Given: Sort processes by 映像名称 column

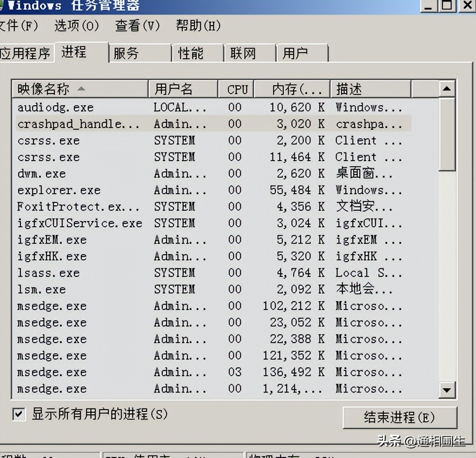Looking at the screenshot, I should [x=44, y=88].
